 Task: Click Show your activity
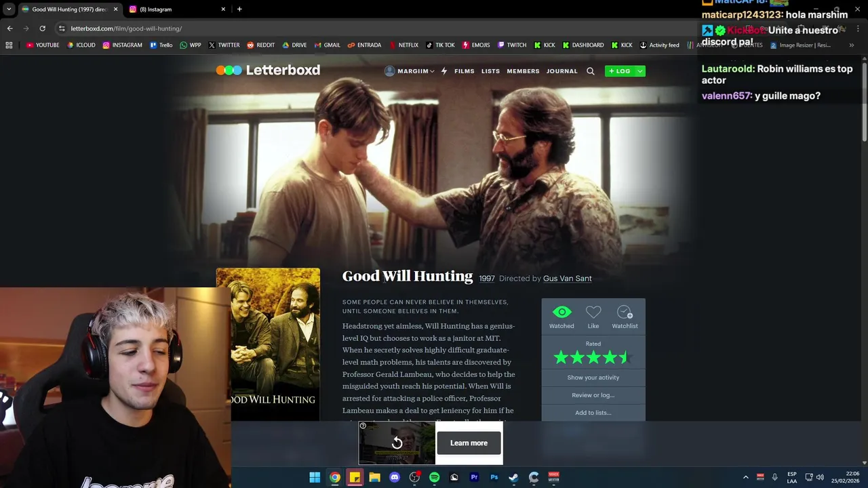pos(593,378)
